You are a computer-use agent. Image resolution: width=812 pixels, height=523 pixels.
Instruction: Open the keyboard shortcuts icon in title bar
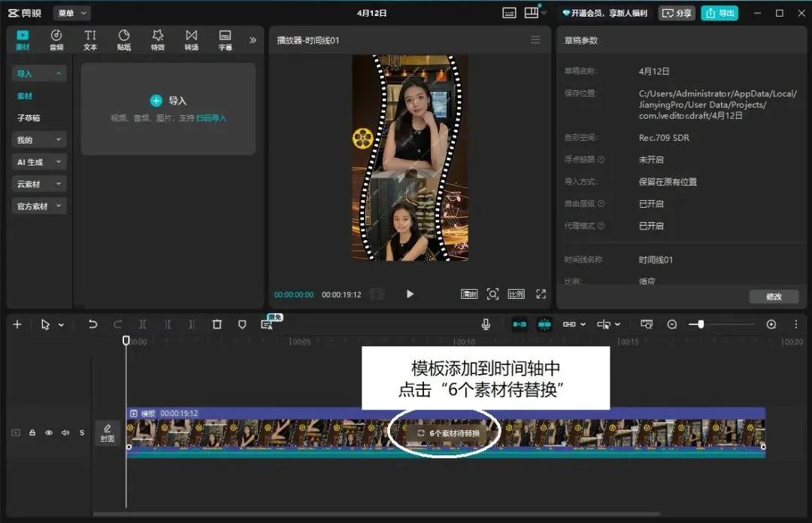click(x=509, y=13)
